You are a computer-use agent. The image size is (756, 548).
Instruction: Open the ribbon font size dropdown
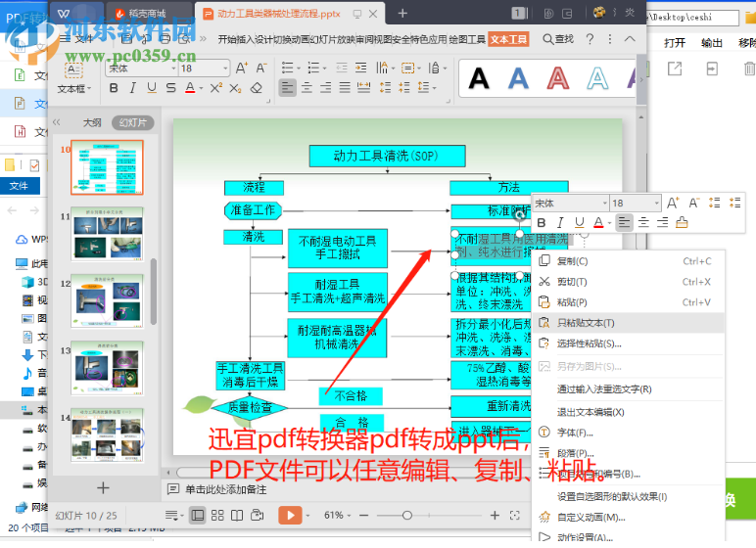tap(225, 68)
